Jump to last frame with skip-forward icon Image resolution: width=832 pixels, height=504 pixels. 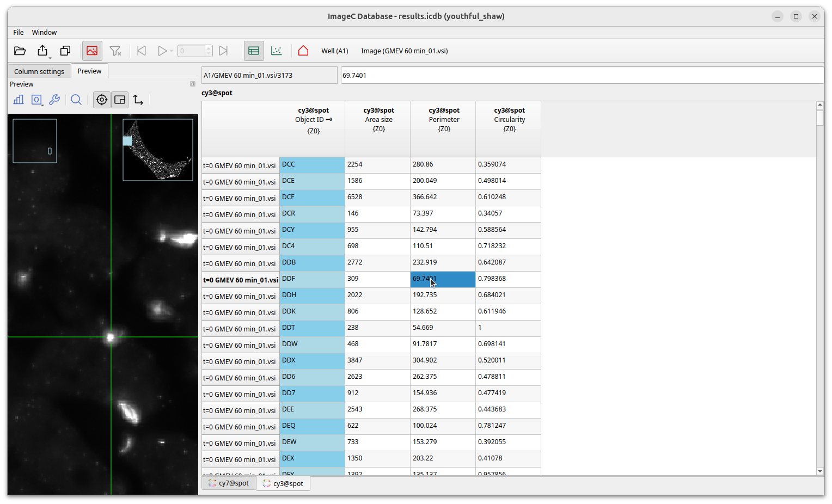pos(223,51)
